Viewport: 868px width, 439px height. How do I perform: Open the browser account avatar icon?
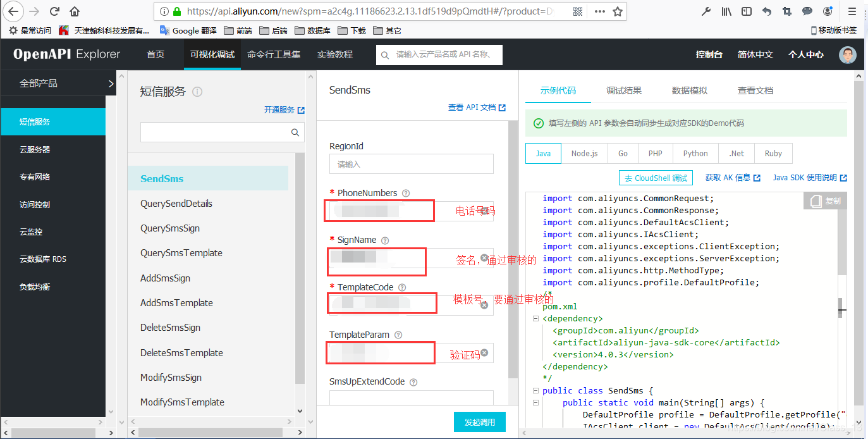pos(828,11)
